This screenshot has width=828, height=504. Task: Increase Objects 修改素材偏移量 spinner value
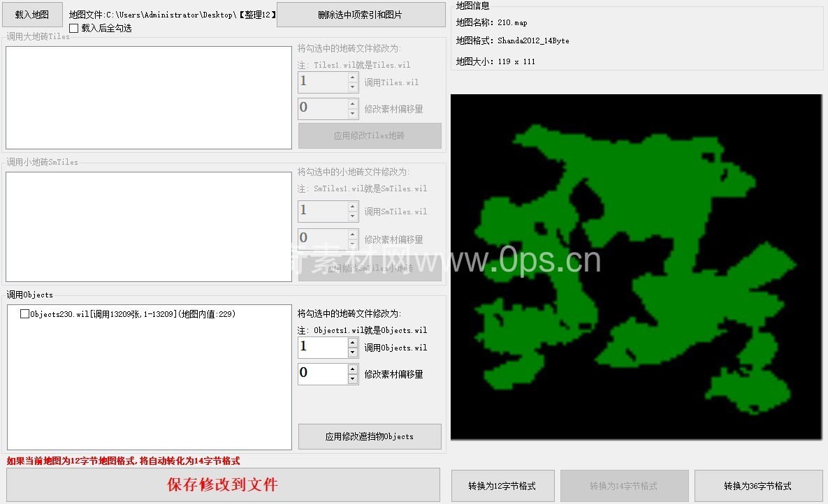(353, 369)
